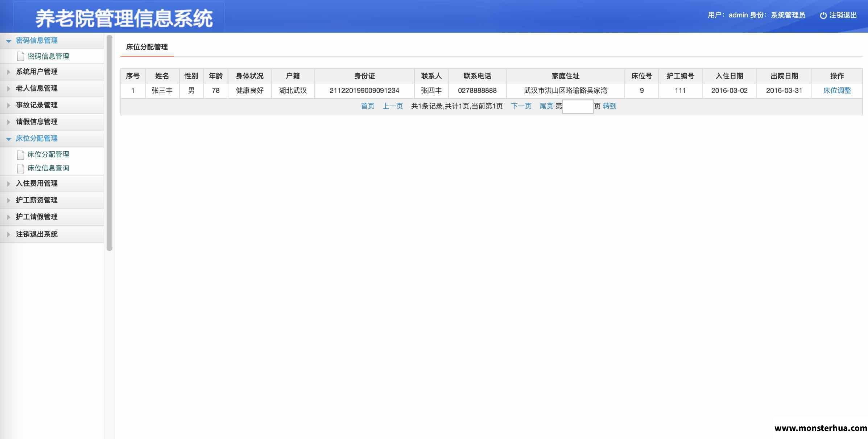Open the 老人信息管理 menu
The height and width of the screenshot is (439, 868).
click(52, 89)
